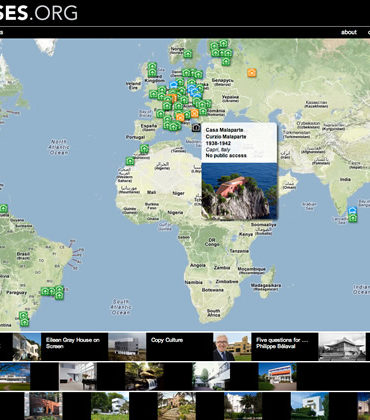The width and height of the screenshot is (370, 420).
Task: Select the blue house marker in Sri Lanka
Action: click(353, 211)
